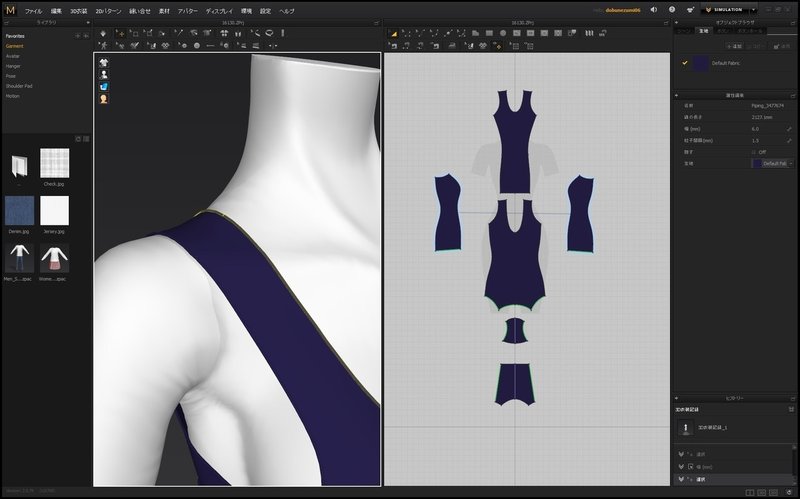Open the 3D衣装 menu

[x=79, y=11]
